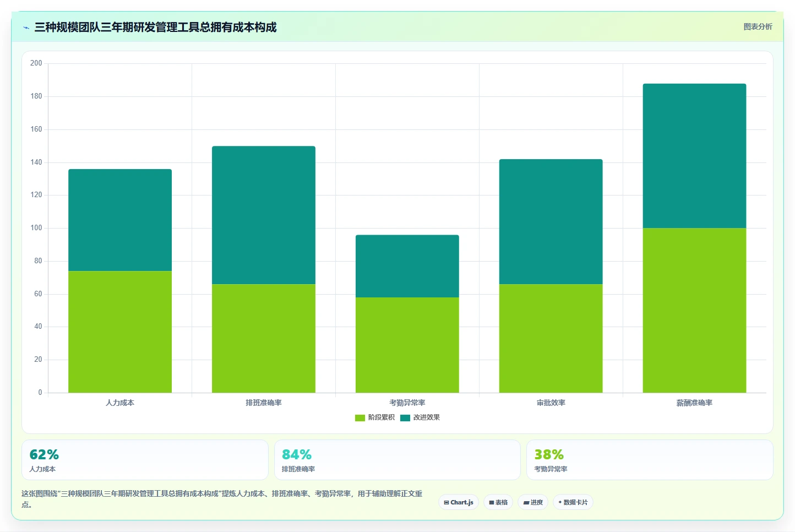795x532 pixels.
Task: Click the 100 y-axis tick value
Action: click(x=36, y=228)
